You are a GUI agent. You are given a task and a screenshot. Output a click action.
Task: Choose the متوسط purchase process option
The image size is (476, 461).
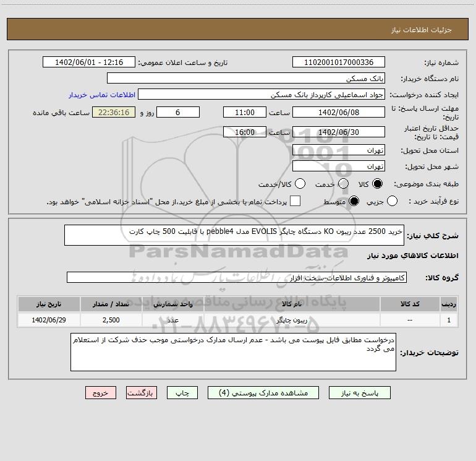[x=354, y=201]
